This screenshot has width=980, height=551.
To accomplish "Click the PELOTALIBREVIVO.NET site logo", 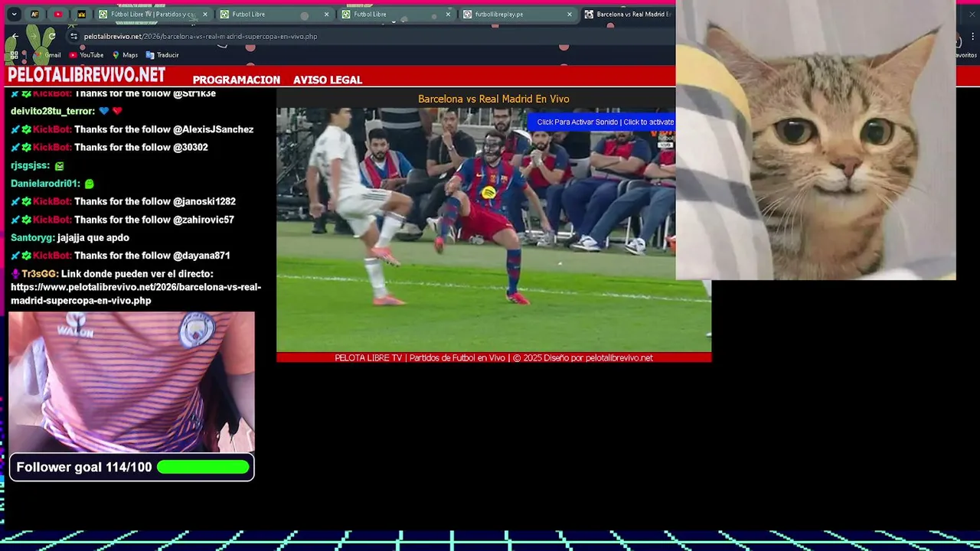I will 87,75.
